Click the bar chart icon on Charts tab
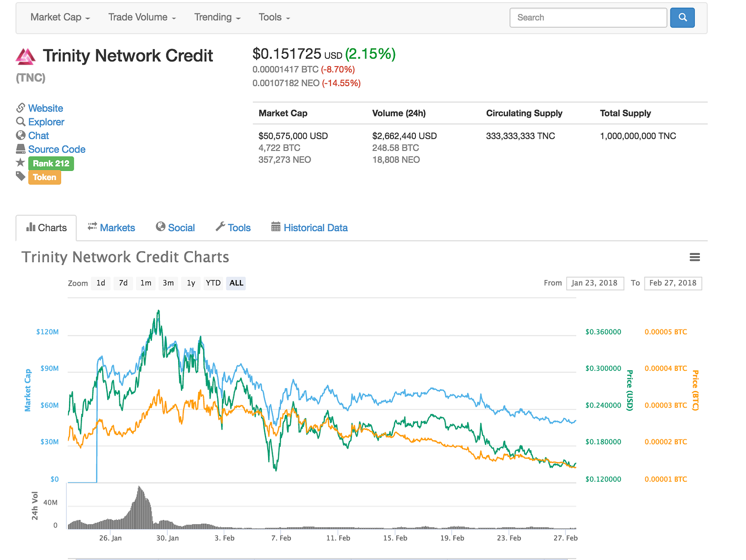The width and height of the screenshot is (746, 560). (x=31, y=227)
